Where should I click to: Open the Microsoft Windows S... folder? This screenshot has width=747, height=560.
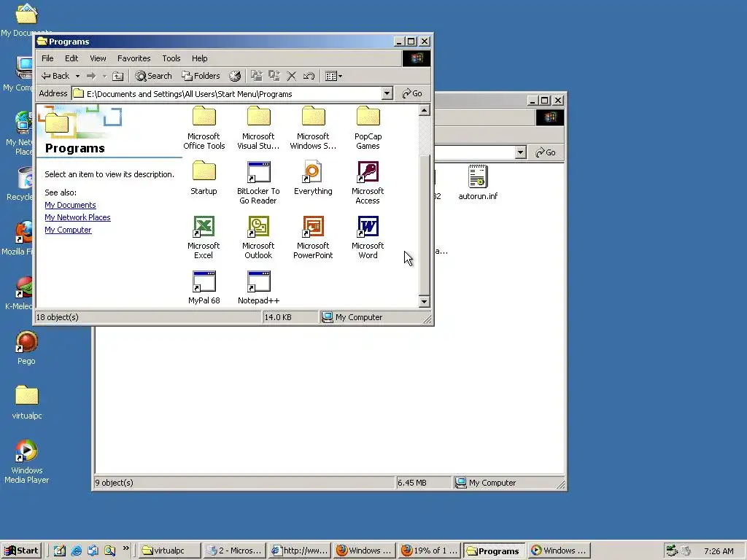[313, 128]
